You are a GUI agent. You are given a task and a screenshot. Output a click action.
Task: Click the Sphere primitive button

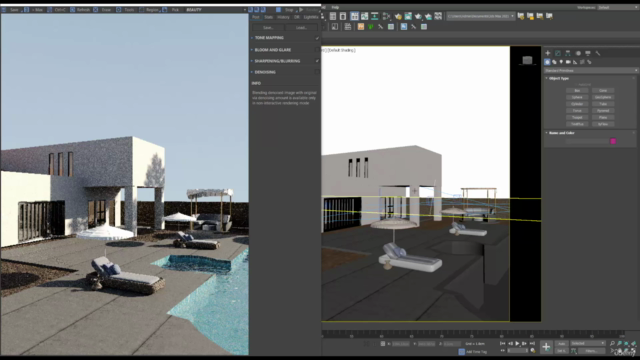[577, 97]
